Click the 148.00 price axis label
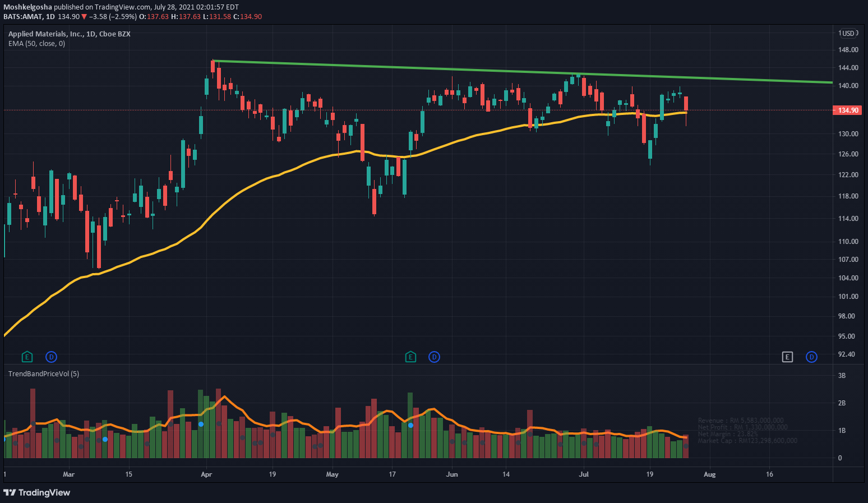The width and height of the screenshot is (868, 503). coord(848,49)
